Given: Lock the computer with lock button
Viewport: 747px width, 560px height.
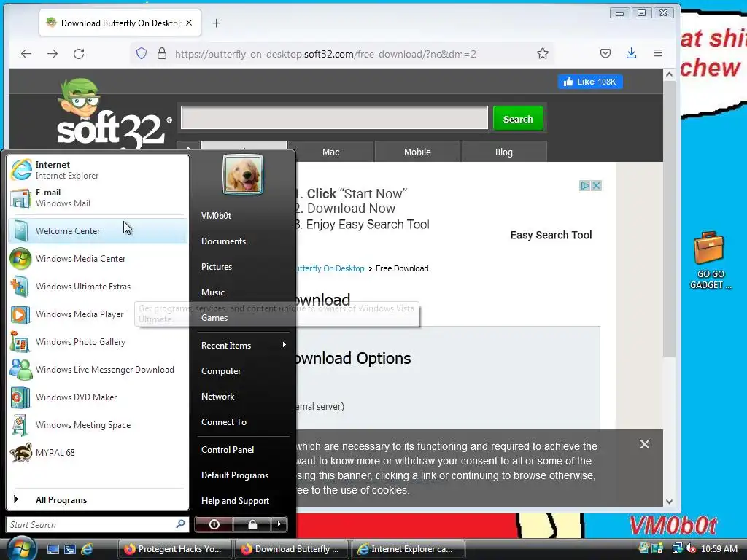Looking at the screenshot, I should [x=252, y=524].
